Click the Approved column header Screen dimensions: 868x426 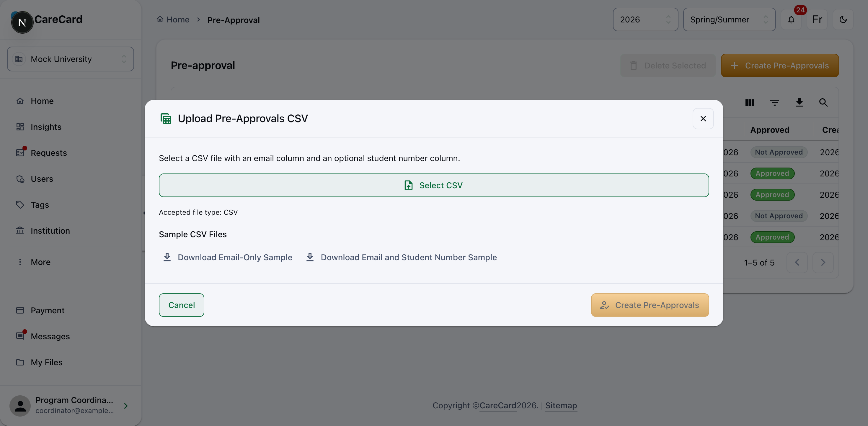pyautogui.click(x=770, y=130)
